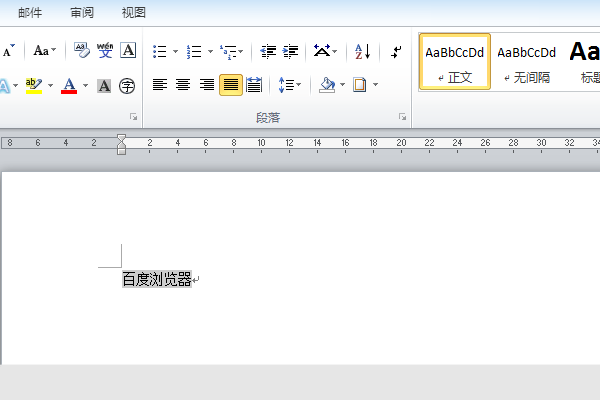The width and height of the screenshot is (600, 400).
Task: Align text right
Action: [x=207, y=85]
